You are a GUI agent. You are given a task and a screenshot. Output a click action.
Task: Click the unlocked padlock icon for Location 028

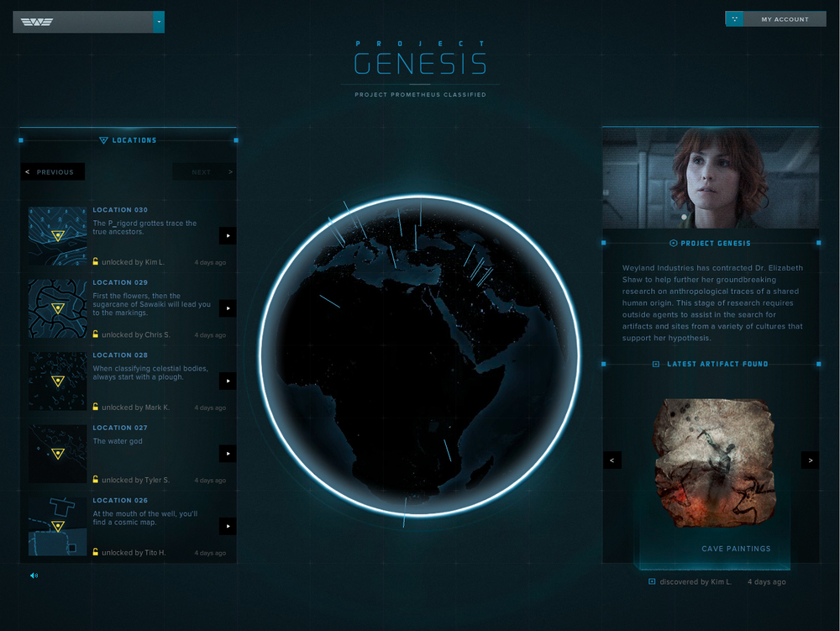[x=96, y=408]
